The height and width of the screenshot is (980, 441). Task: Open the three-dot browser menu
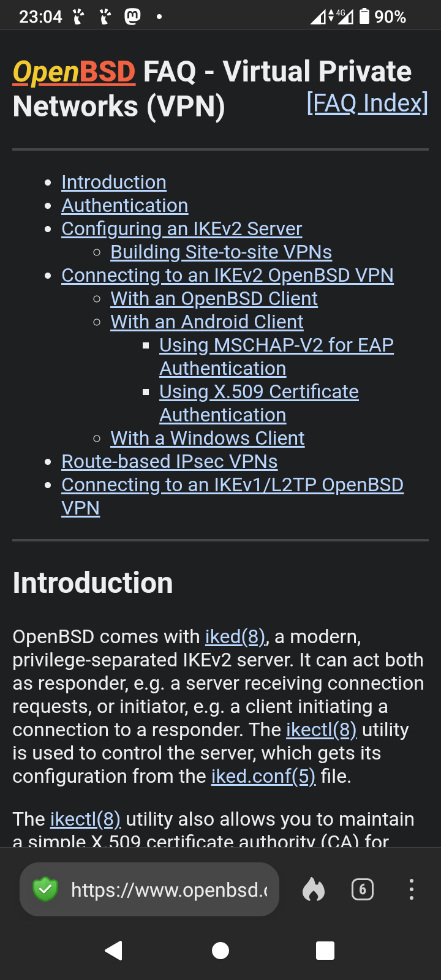[411, 889]
